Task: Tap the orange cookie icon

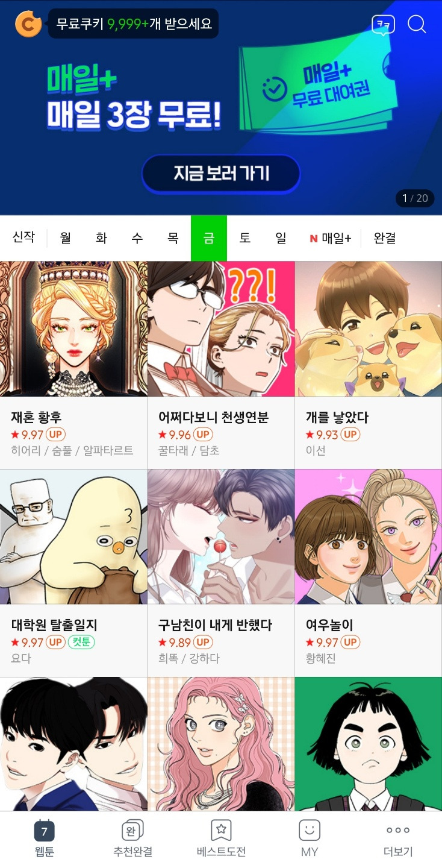Action: coord(28,24)
